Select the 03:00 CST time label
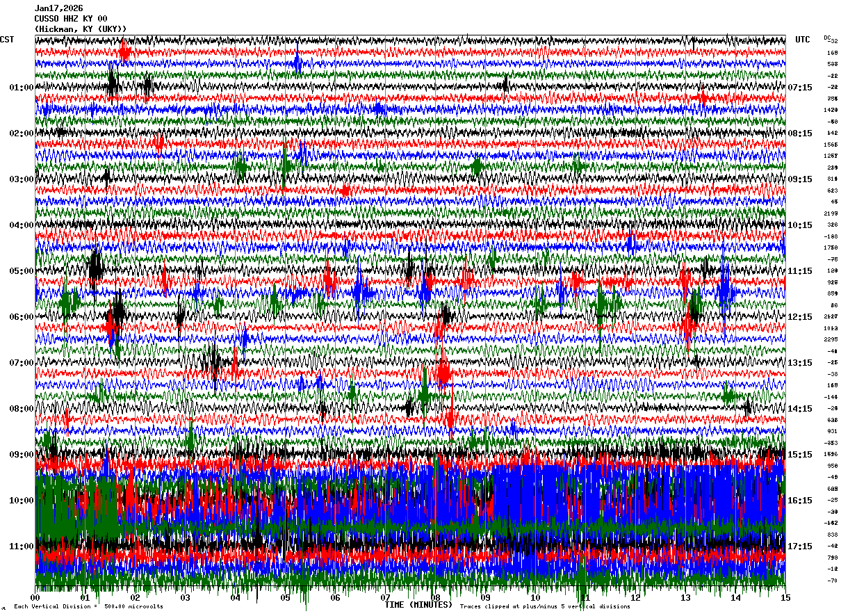This screenshot has height=616, width=841. (x=22, y=179)
